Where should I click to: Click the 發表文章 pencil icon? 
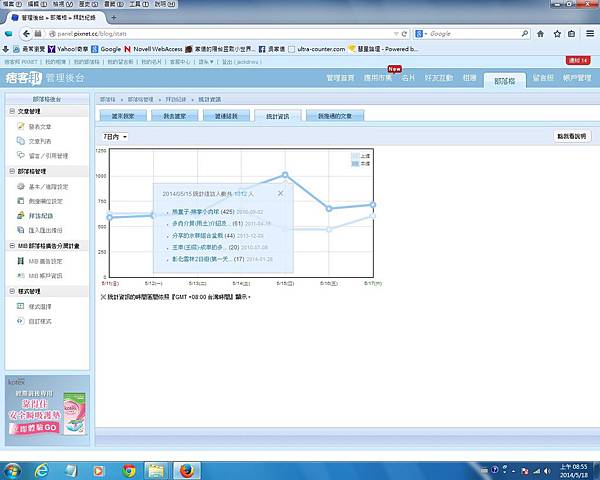(x=21, y=126)
